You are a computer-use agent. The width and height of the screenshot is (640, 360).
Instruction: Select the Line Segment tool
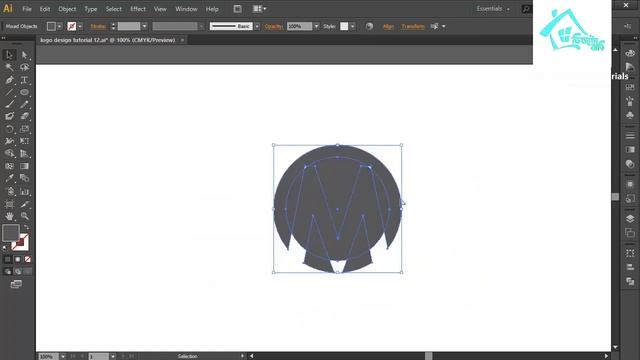(9, 92)
